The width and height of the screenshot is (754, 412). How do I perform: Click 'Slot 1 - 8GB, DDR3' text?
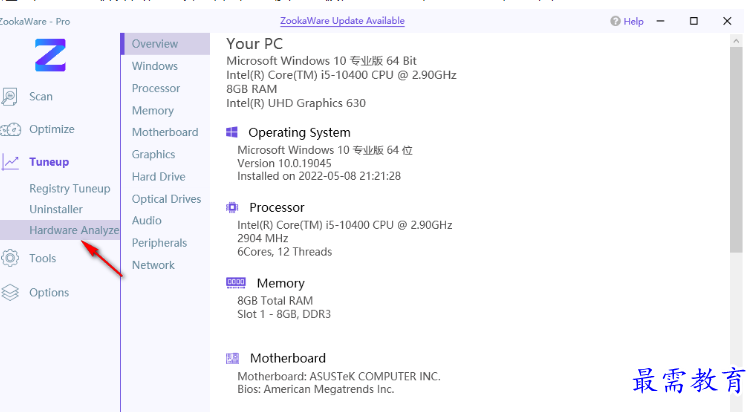pos(284,314)
